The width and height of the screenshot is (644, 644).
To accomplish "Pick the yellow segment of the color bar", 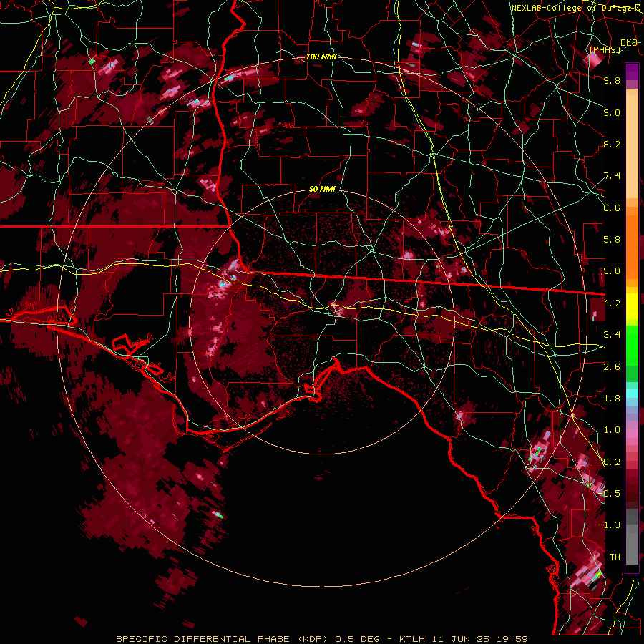I will (632, 306).
